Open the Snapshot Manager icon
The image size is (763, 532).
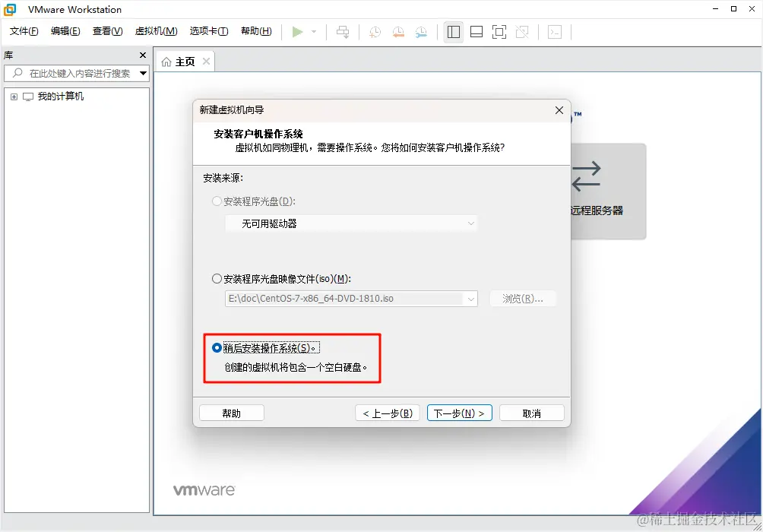click(x=422, y=32)
